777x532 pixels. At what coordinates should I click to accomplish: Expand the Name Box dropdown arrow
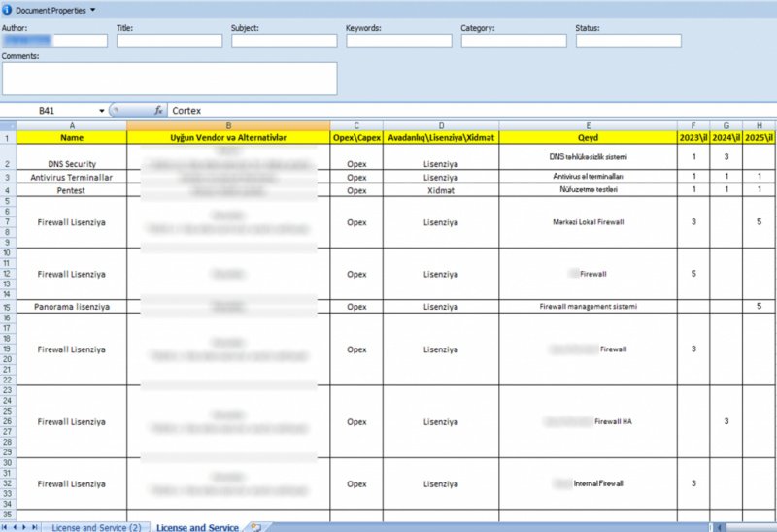coord(101,112)
